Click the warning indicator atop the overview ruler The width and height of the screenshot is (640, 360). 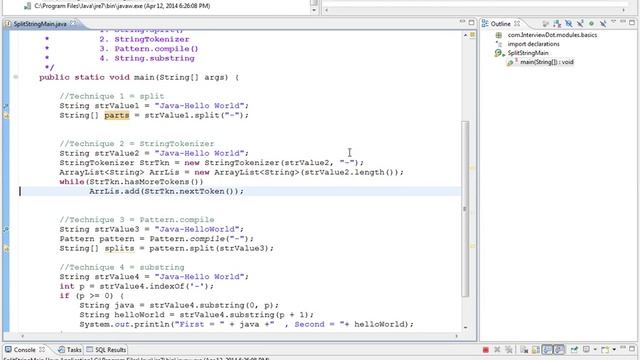click(x=472, y=35)
